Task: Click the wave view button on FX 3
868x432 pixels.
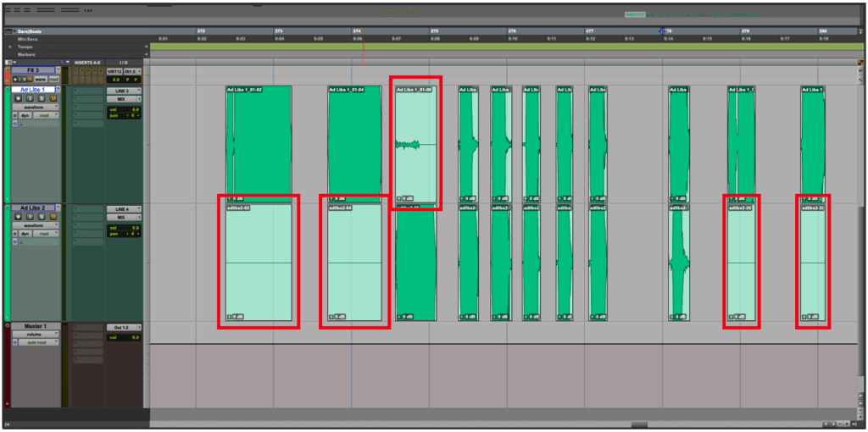Action: click(41, 80)
